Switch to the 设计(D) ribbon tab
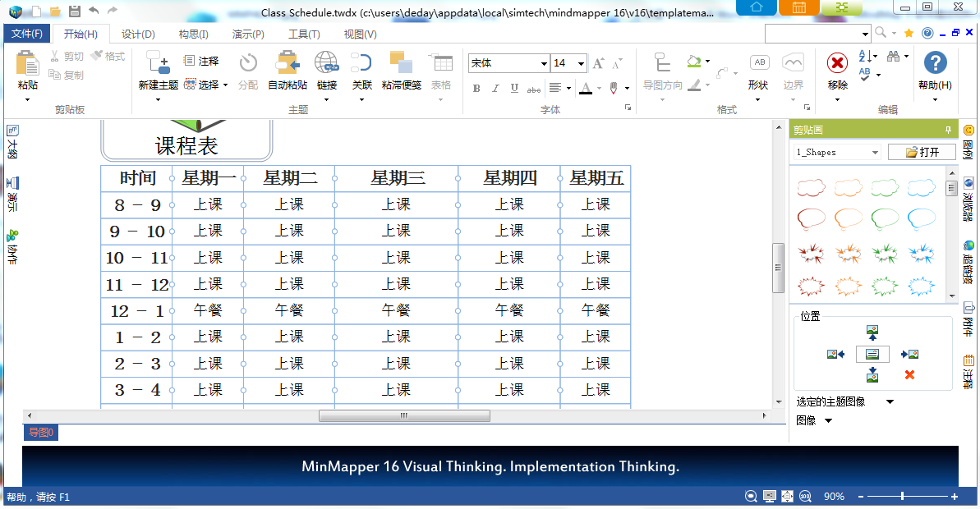The height and width of the screenshot is (509, 980). click(x=138, y=34)
